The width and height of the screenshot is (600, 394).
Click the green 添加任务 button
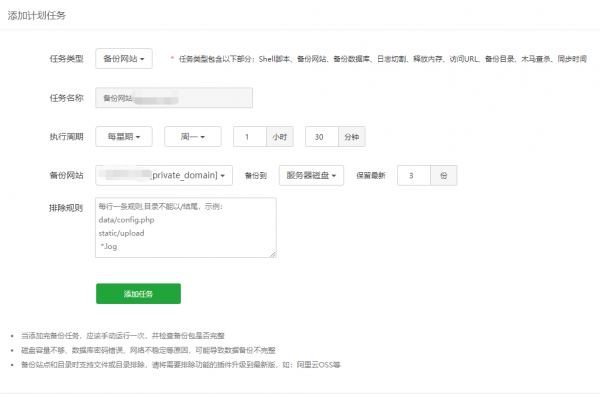pos(138,294)
